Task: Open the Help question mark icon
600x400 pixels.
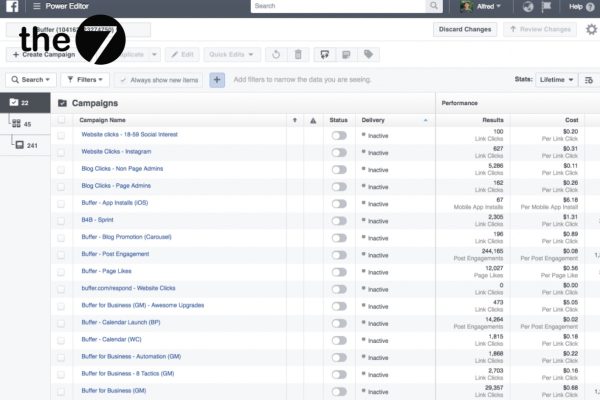Action: click(590, 7)
